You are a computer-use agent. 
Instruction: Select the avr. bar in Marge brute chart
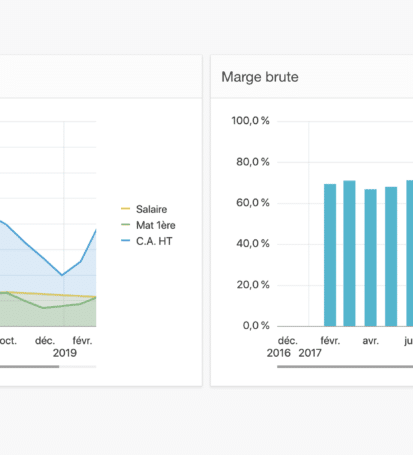[x=370, y=258]
